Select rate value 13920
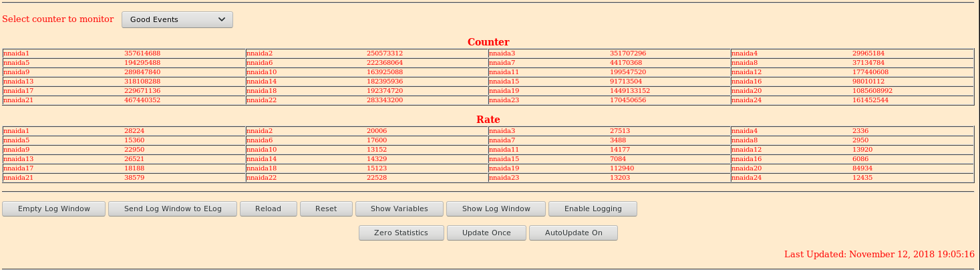 tap(862, 150)
